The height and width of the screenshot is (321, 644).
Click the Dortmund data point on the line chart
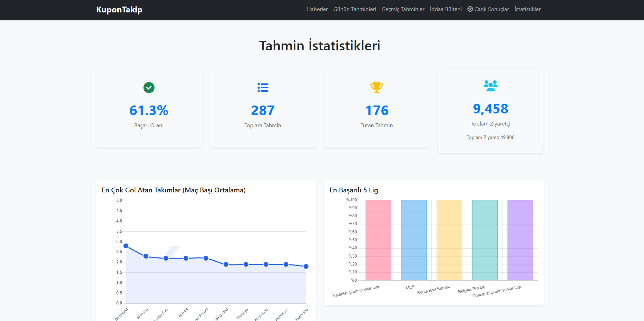click(x=125, y=246)
